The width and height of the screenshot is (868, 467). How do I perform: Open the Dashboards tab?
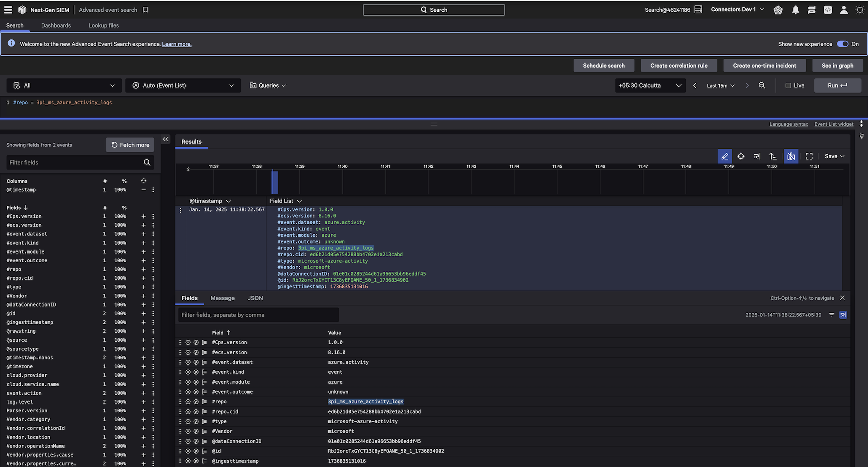point(56,25)
